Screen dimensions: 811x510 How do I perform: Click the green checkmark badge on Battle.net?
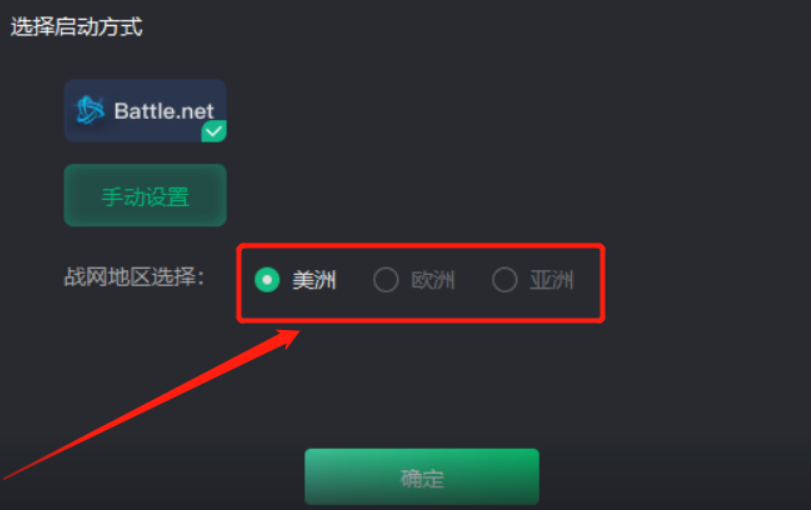click(x=214, y=131)
